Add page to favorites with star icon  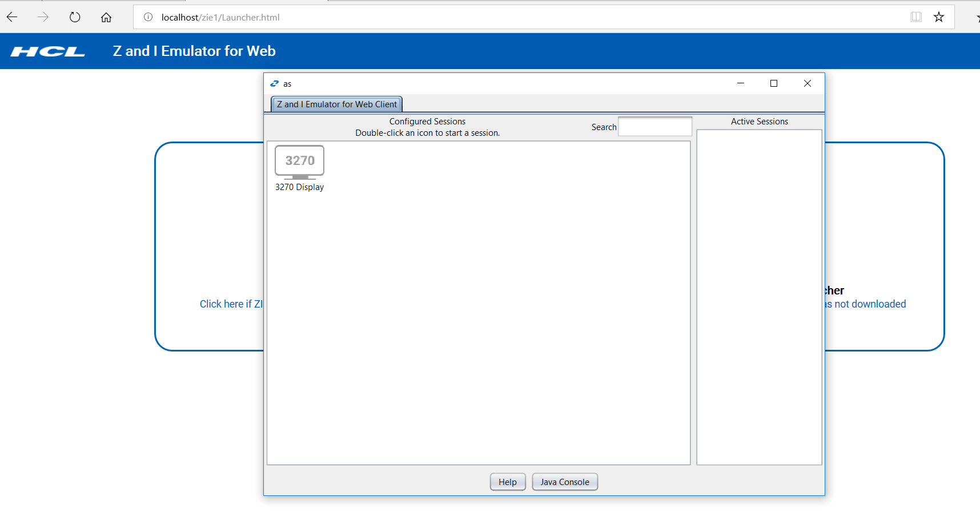coord(939,17)
